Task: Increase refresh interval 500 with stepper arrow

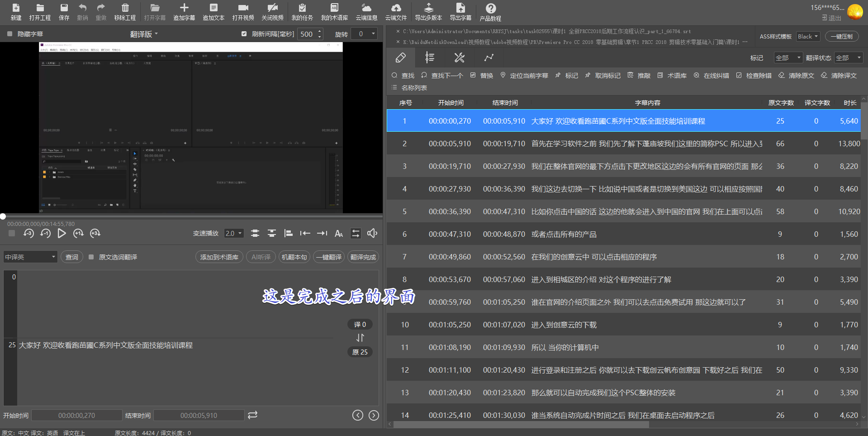Action: [320, 31]
